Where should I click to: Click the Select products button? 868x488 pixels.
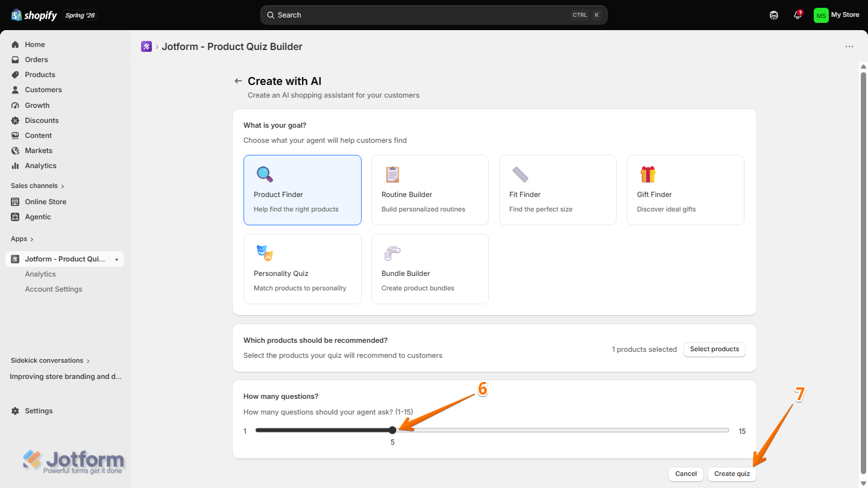[714, 349]
